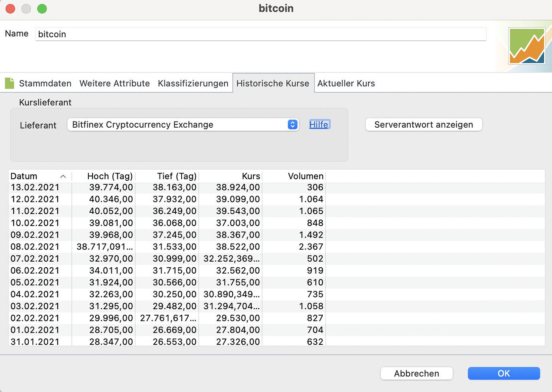Go to Aktueller Kurs tab

click(346, 83)
